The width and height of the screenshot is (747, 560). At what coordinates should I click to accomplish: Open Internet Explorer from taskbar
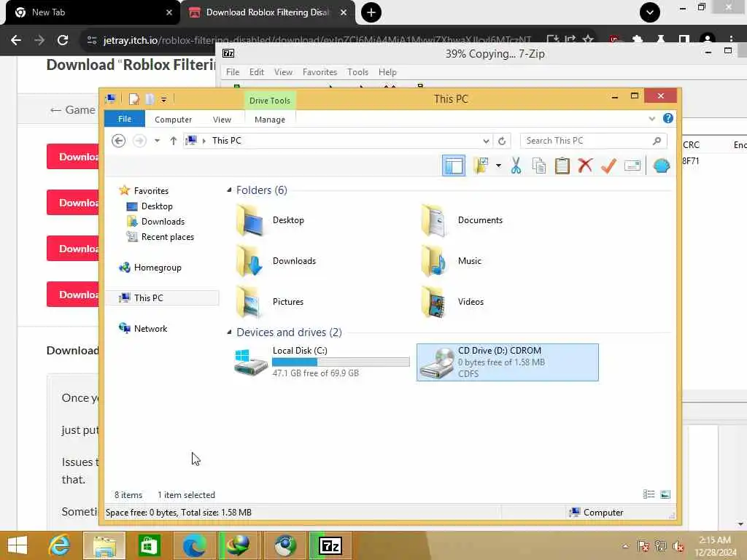58,545
